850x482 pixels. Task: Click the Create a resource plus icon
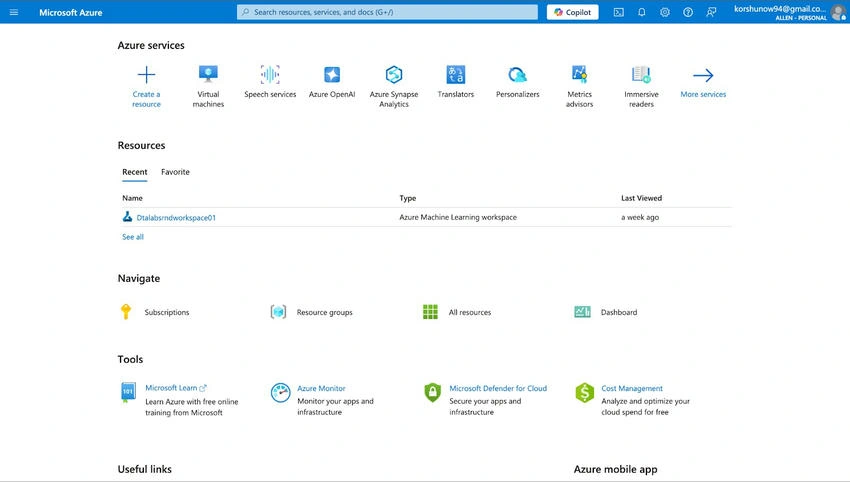pyautogui.click(x=146, y=74)
